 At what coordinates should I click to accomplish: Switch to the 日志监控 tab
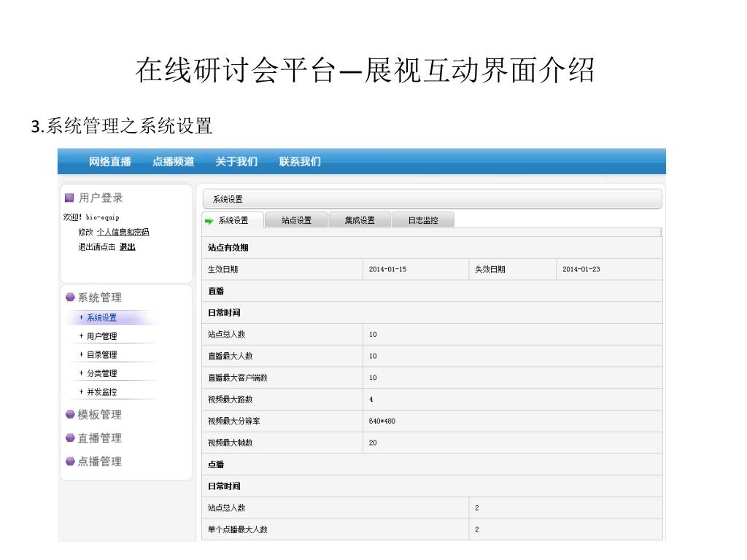coord(423,220)
